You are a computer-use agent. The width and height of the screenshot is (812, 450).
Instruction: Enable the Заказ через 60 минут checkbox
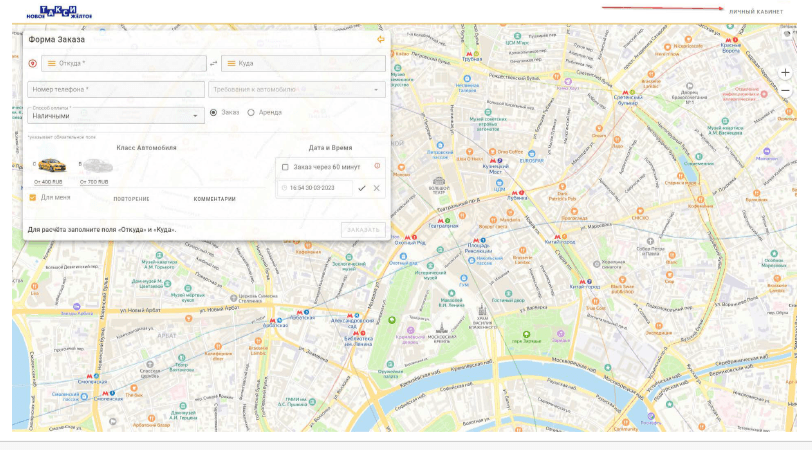[285, 167]
